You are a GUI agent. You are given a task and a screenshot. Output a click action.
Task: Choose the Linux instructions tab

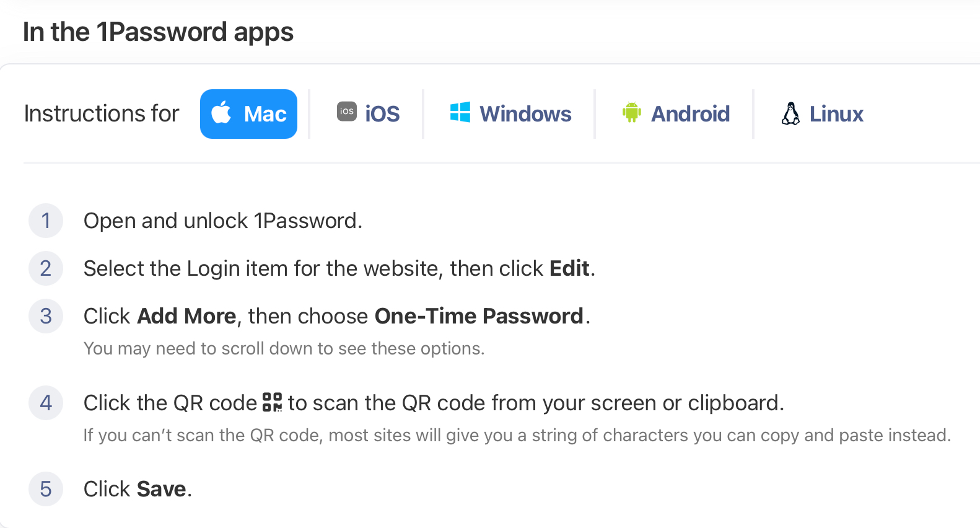(836, 114)
